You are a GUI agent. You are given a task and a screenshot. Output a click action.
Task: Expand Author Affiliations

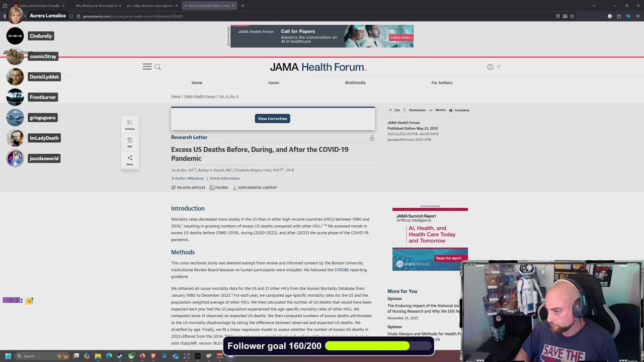click(x=188, y=178)
